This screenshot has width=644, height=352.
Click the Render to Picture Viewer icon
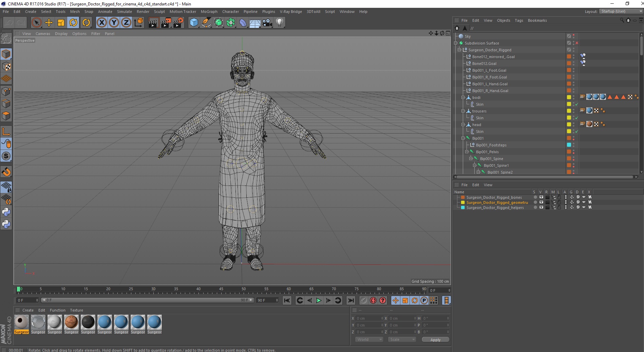coord(166,23)
